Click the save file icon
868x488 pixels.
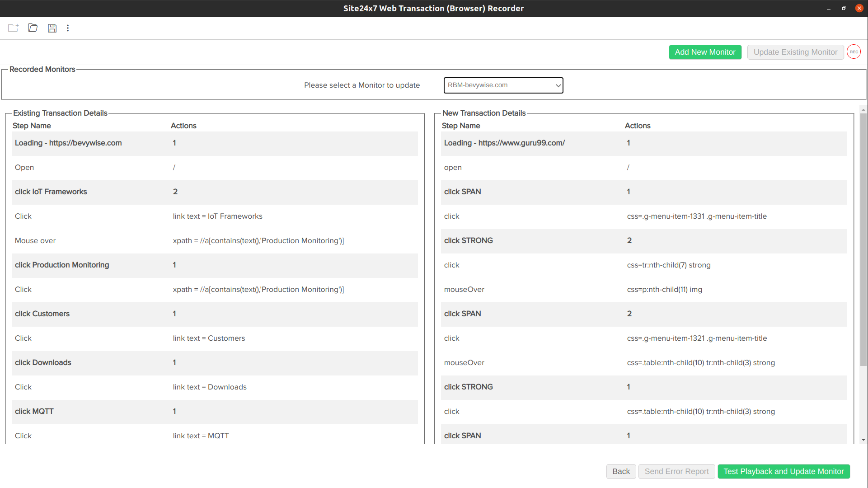[x=52, y=28]
